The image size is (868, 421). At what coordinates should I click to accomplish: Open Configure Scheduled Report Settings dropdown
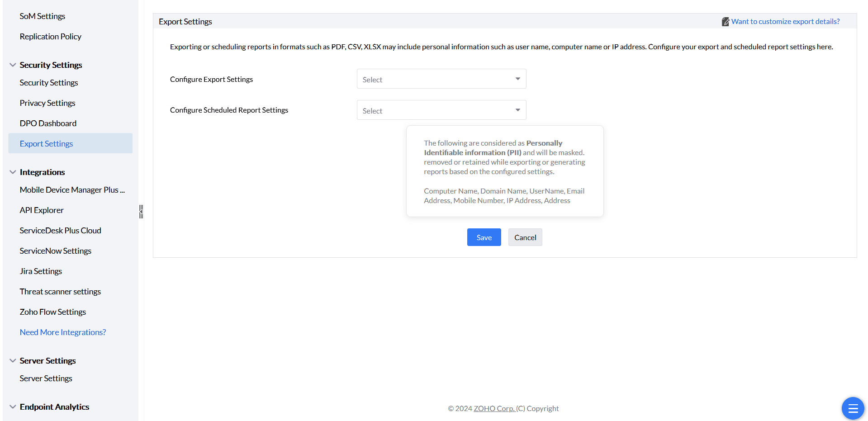(441, 110)
